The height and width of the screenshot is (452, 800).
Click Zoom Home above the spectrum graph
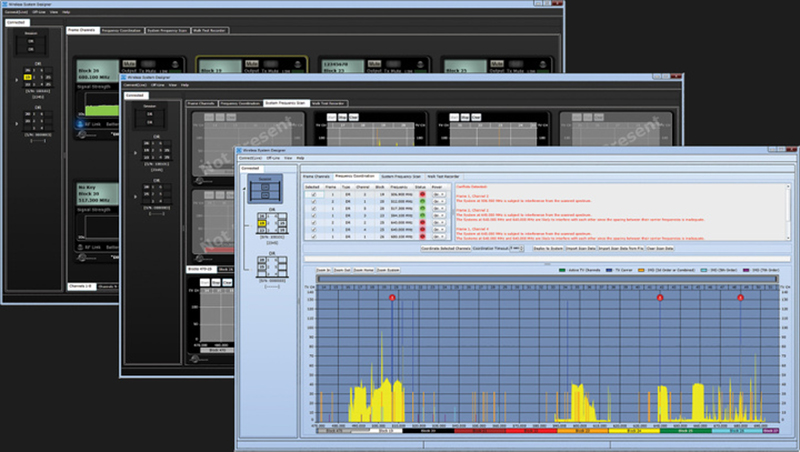click(364, 270)
